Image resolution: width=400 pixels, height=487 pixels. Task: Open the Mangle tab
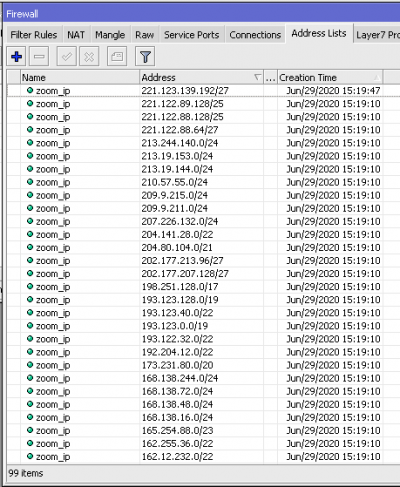[110, 35]
